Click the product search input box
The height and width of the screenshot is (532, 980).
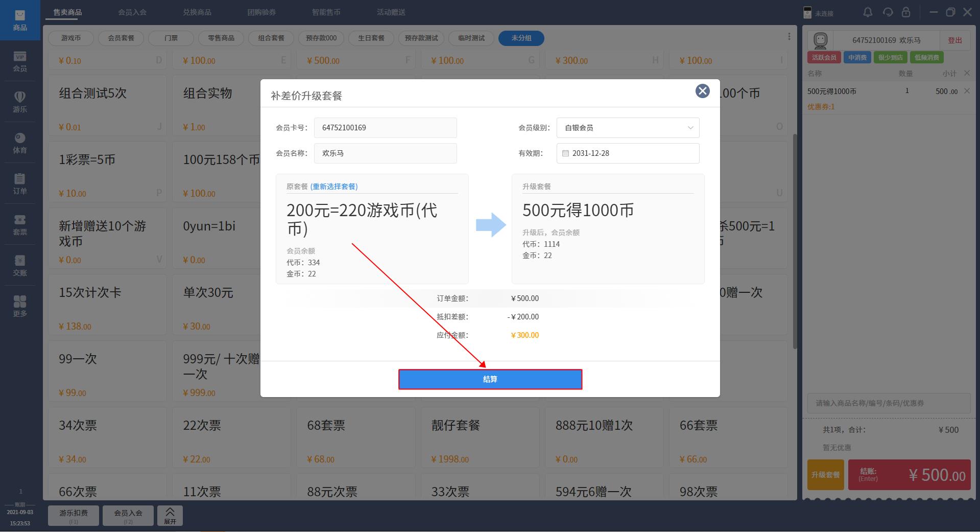click(889, 403)
